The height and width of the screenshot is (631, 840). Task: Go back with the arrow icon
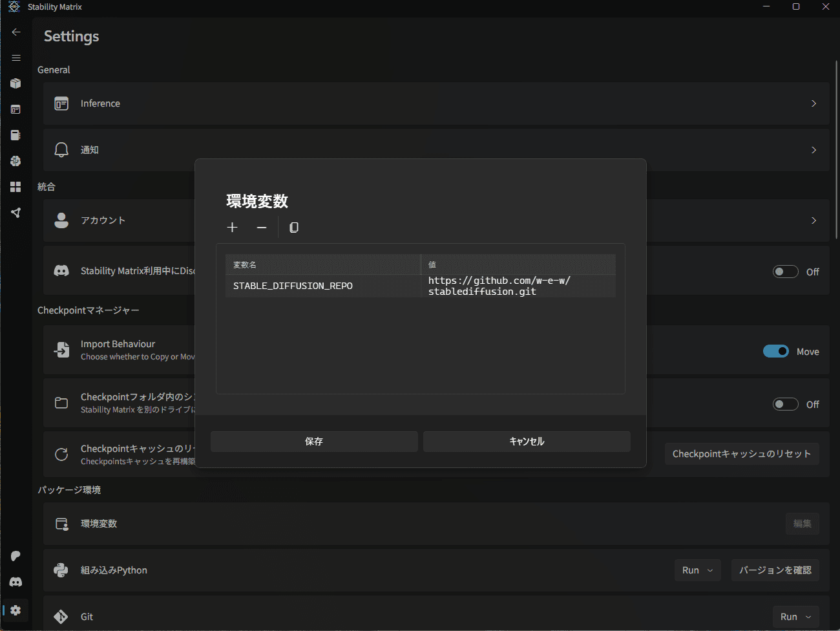(16, 32)
